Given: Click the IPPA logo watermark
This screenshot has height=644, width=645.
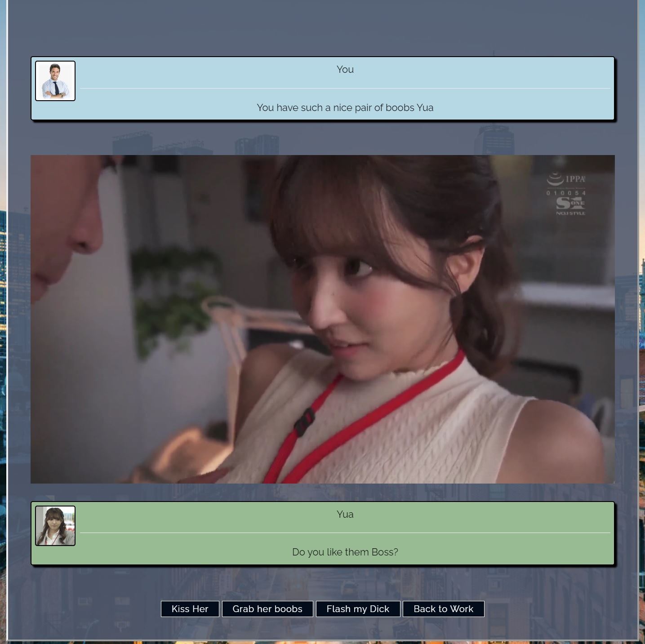Looking at the screenshot, I should tap(566, 179).
